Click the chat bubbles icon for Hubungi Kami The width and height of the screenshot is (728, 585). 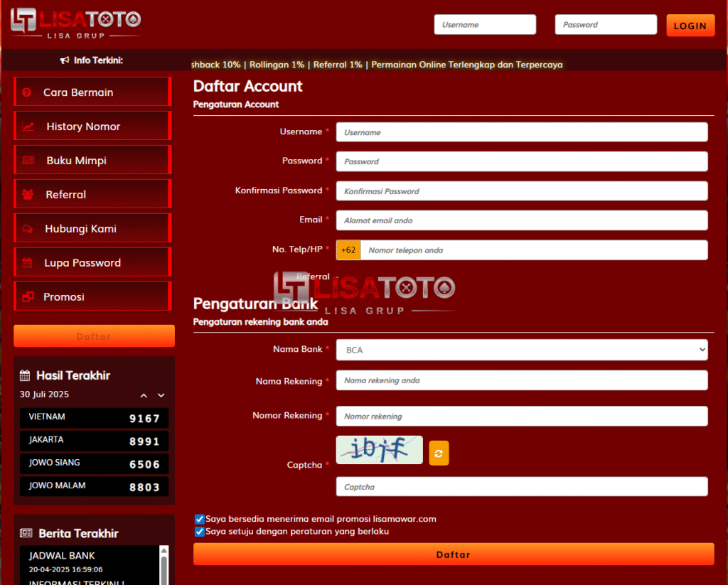pyautogui.click(x=28, y=229)
